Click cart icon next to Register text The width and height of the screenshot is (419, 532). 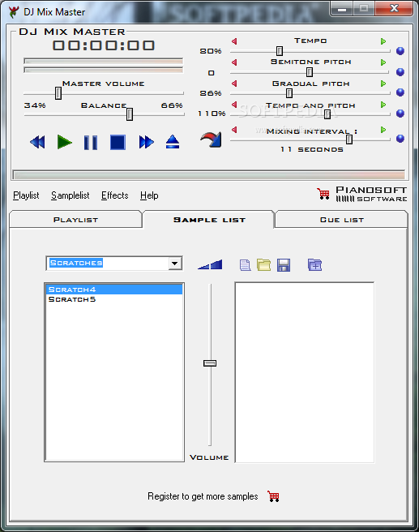coord(273,496)
